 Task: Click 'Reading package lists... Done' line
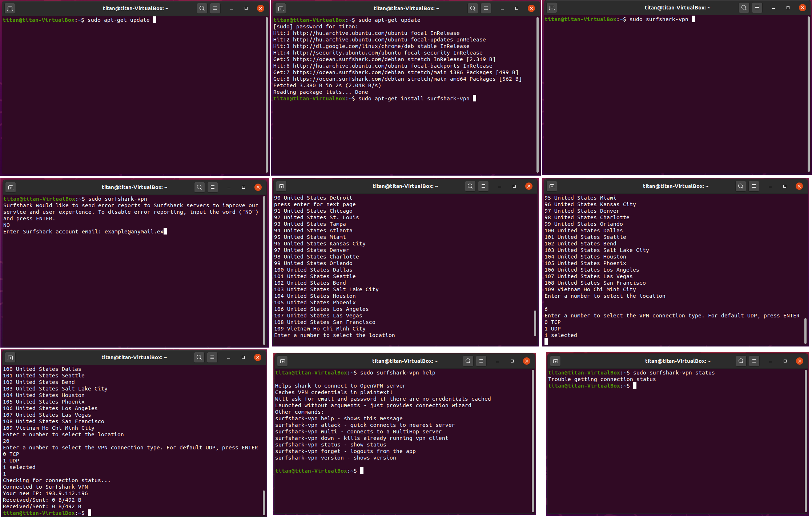(x=321, y=92)
